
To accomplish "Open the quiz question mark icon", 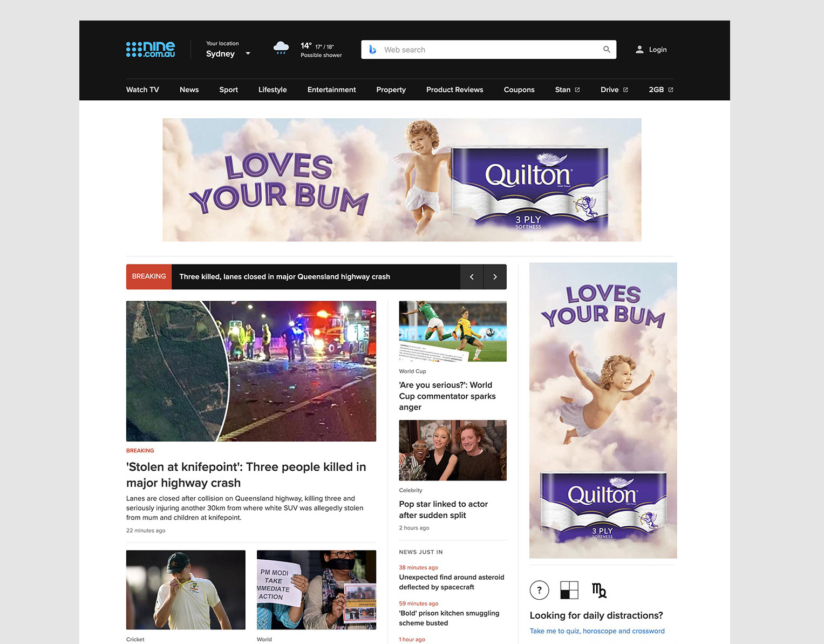I will [x=540, y=590].
